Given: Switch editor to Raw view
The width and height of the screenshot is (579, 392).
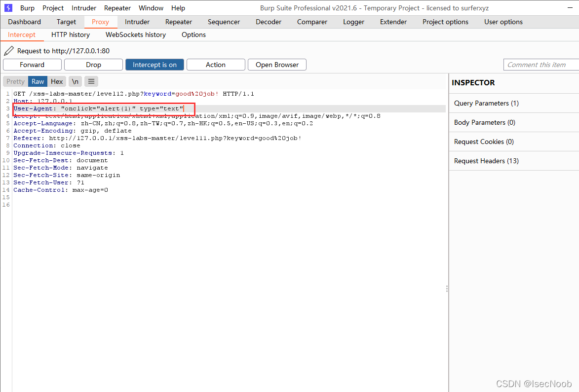Looking at the screenshot, I should click(x=38, y=81).
